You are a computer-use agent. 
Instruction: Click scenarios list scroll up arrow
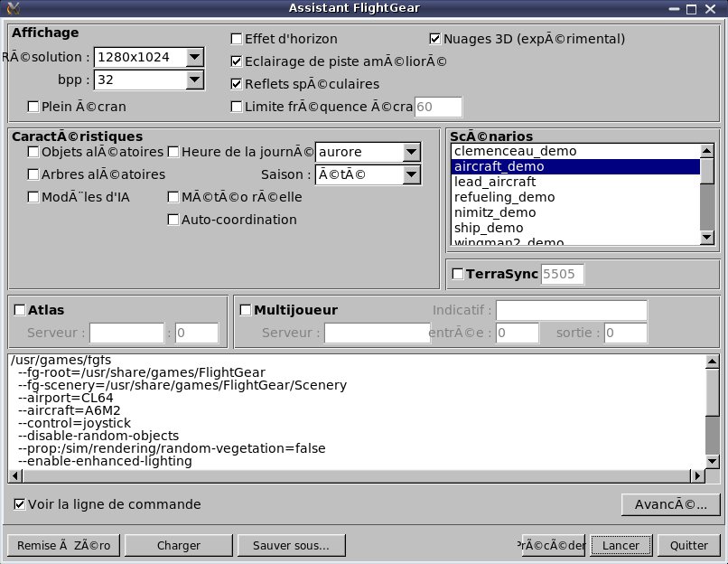click(707, 151)
